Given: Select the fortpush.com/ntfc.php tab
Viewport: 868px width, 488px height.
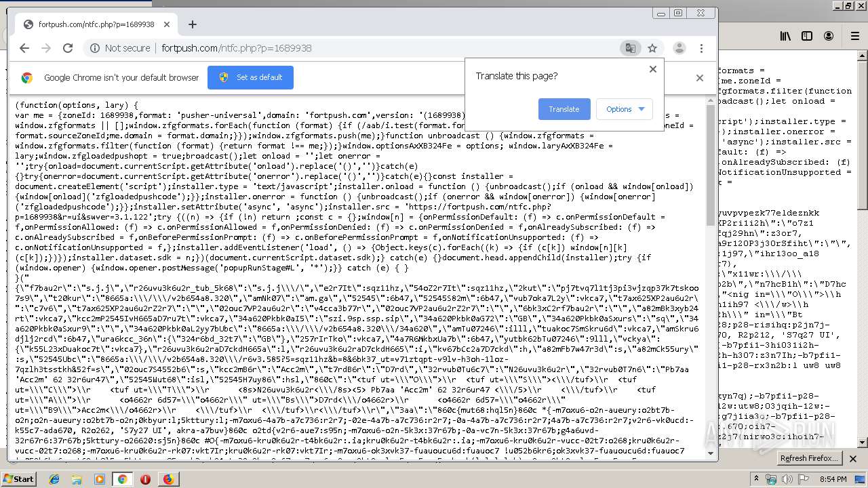Looking at the screenshot, I should [x=96, y=24].
